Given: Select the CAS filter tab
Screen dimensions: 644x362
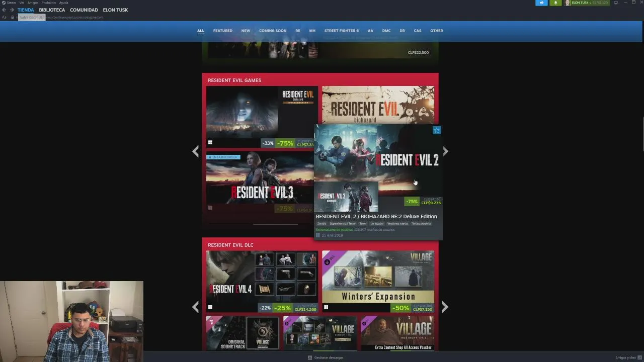Looking at the screenshot, I should click(x=418, y=31).
